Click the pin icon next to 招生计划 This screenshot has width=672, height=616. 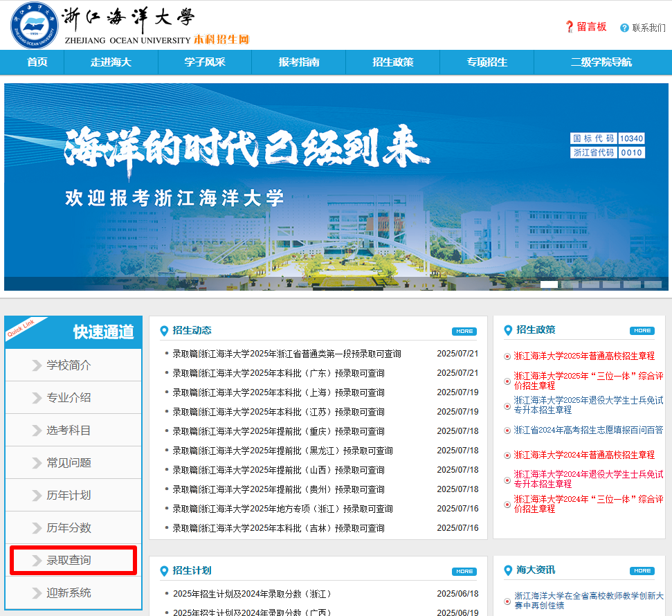point(164,571)
